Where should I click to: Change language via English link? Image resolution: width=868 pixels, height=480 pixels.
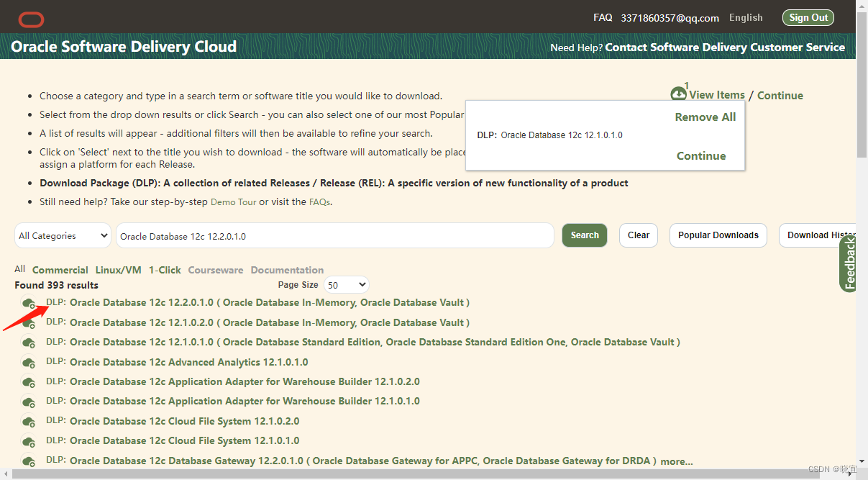746,18
